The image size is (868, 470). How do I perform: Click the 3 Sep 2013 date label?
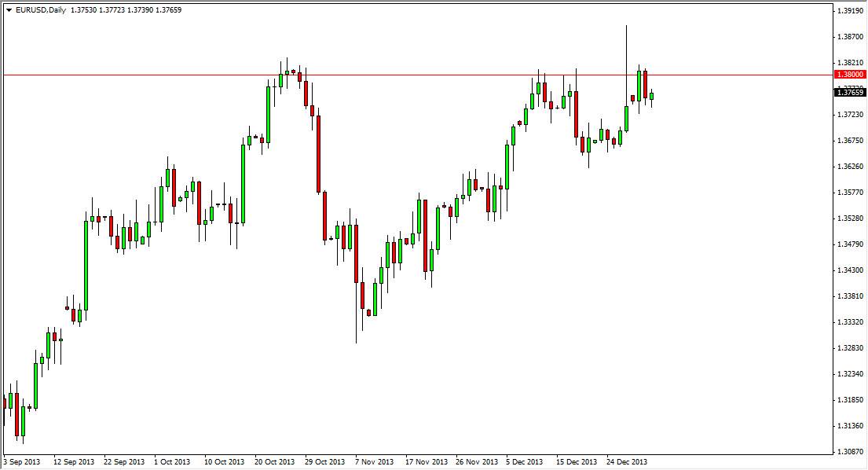point(22,461)
